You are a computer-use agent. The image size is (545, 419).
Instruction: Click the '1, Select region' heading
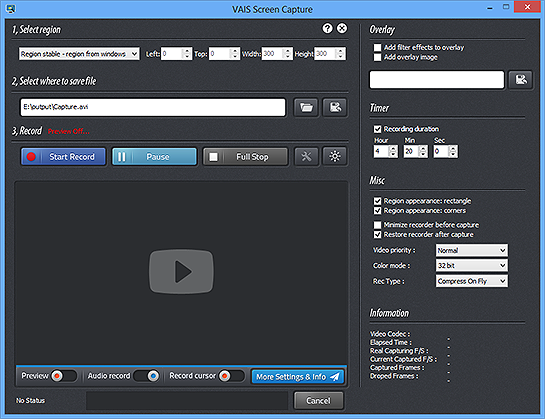point(36,30)
